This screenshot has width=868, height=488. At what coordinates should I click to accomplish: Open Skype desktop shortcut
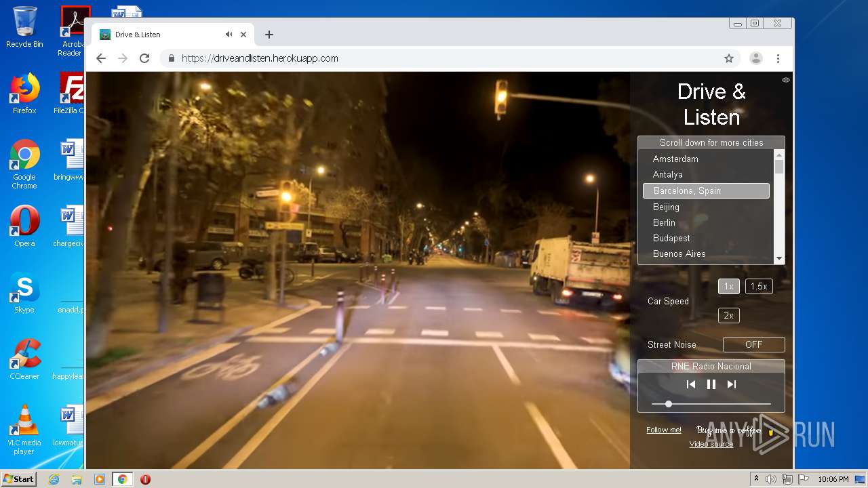(x=24, y=293)
